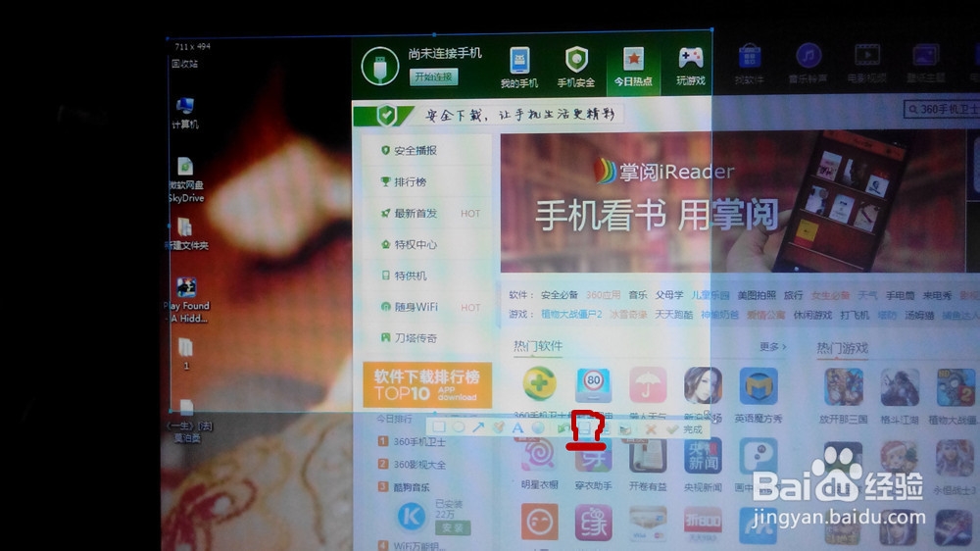Image resolution: width=980 pixels, height=551 pixels.
Task: Select the text A tool in the screenshot toolbar
Action: [517, 427]
